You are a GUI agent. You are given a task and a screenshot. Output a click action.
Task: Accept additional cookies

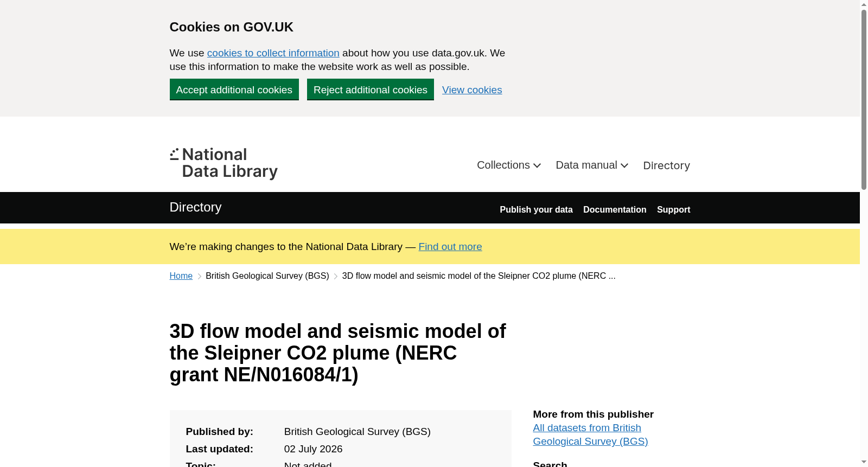coord(234,89)
